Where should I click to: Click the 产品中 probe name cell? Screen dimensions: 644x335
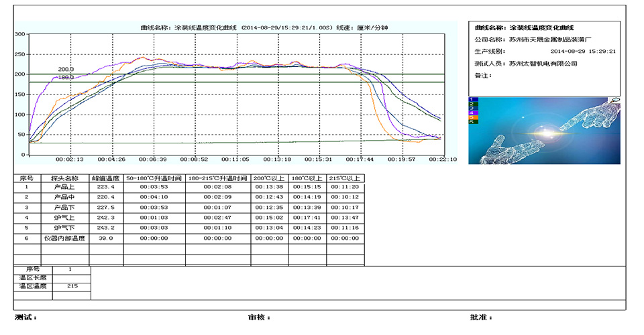pos(64,197)
